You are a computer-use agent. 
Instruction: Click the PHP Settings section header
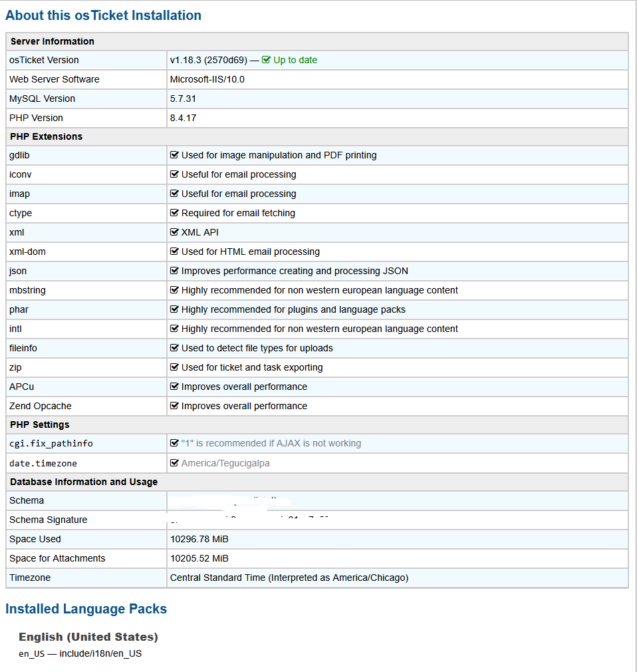tap(40, 424)
